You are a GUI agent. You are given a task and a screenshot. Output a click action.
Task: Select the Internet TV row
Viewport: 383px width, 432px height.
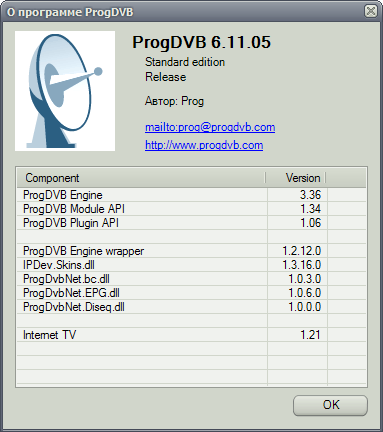tap(192, 335)
